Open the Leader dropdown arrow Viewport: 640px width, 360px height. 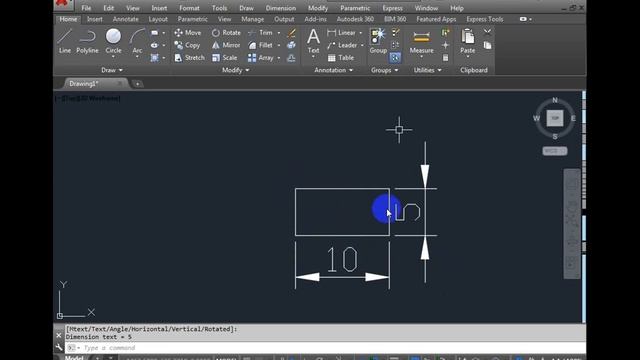pos(362,45)
